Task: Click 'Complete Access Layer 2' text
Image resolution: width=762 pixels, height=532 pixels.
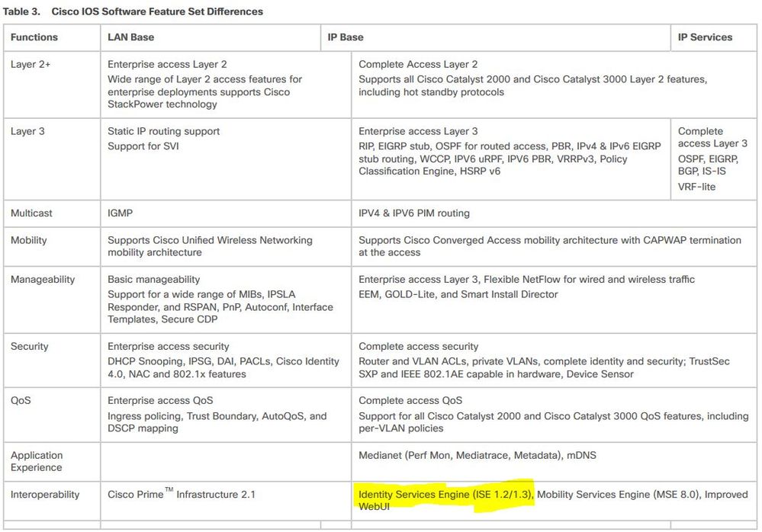Action: pyautogui.click(x=418, y=64)
